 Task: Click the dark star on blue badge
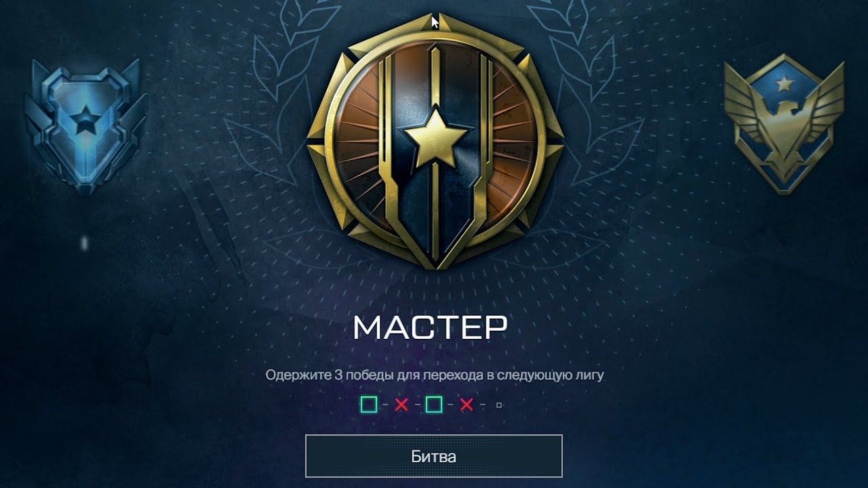(85, 121)
